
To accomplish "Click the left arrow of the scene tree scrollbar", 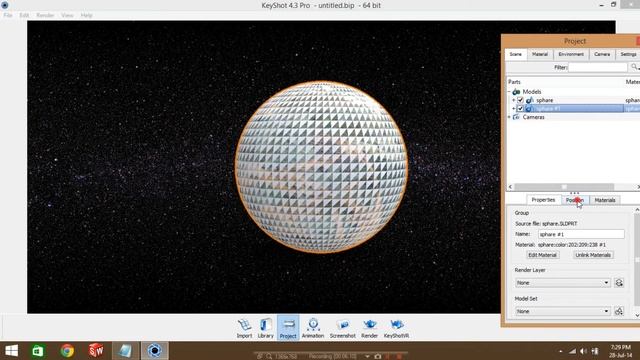I will (510, 187).
